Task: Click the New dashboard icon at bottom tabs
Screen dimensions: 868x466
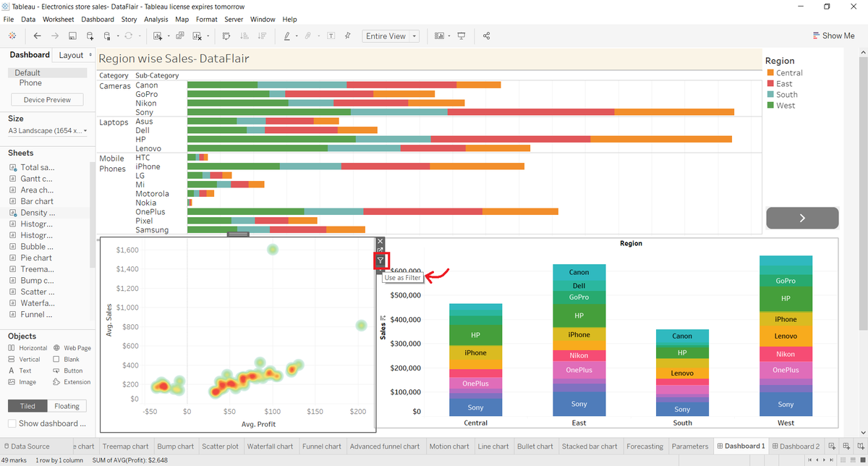Action: [x=845, y=446]
